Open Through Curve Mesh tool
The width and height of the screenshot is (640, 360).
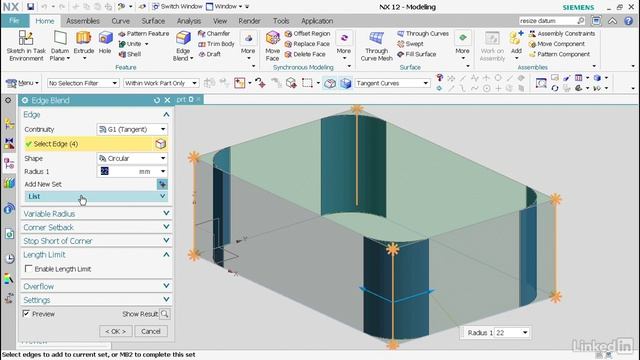[x=376, y=46]
